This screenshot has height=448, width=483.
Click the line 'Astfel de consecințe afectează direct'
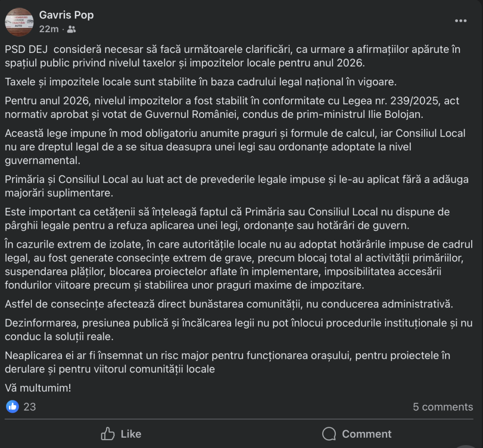[228, 304]
